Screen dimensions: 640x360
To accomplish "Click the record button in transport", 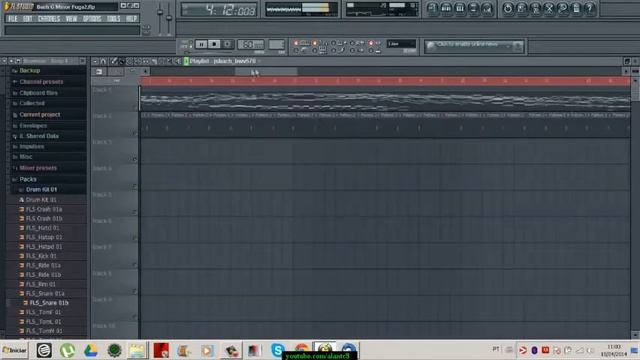I will click(227, 44).
